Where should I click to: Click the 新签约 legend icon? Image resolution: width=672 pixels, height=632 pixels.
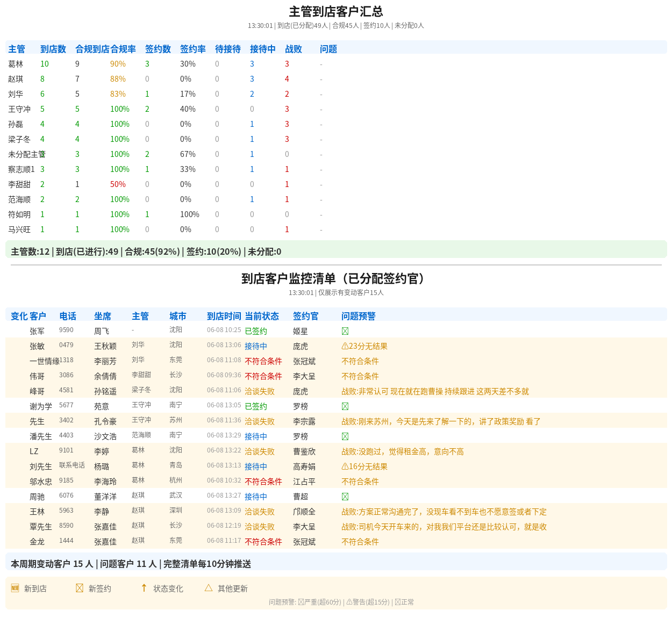point(80,588)
